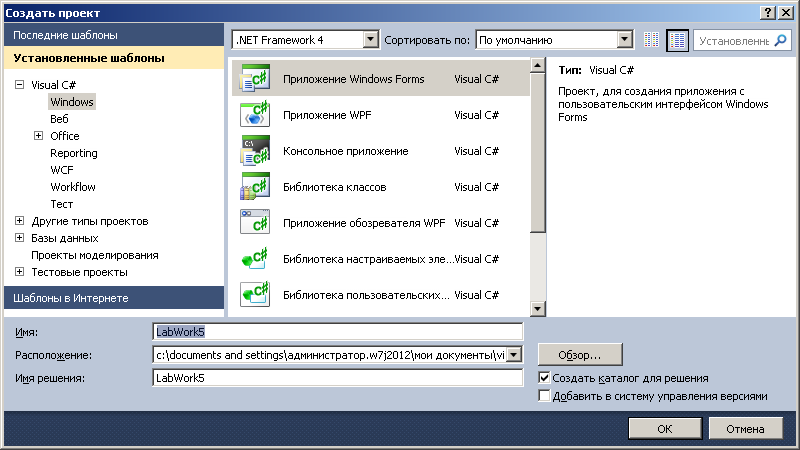Open the Расположение path dropdown arrow

click(514, 355)
